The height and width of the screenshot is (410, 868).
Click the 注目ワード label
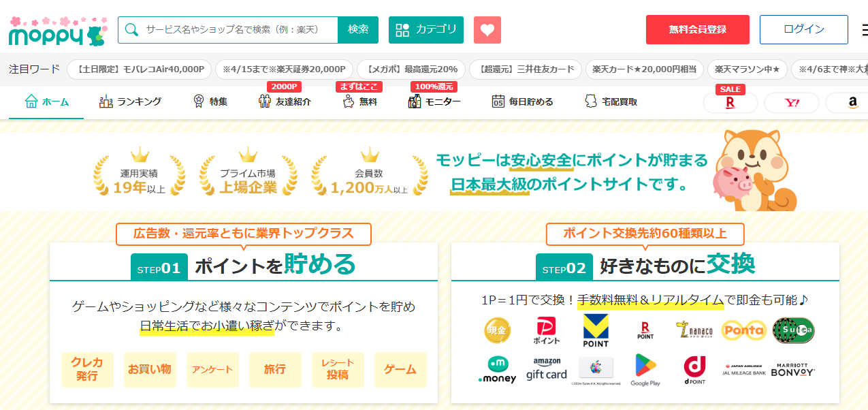point(34,69)
